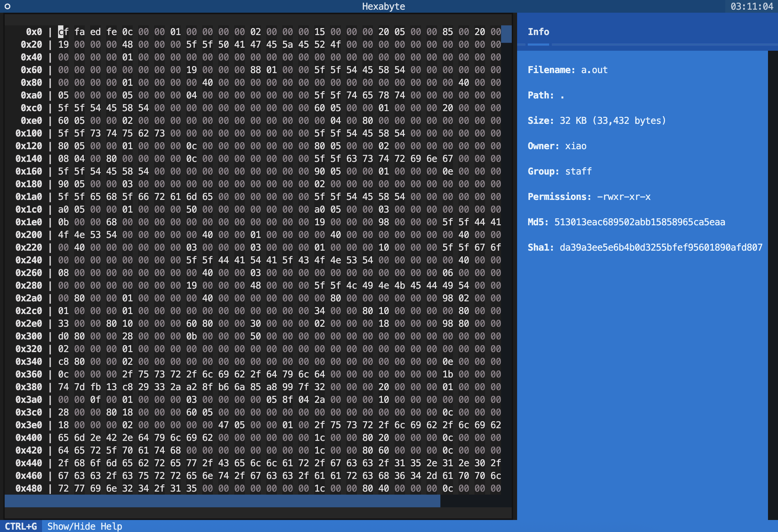Image resolution: width=778 pixels, height=532 pixels.
Task: Click the circle icon in title bar
Action: coord(7,6)
